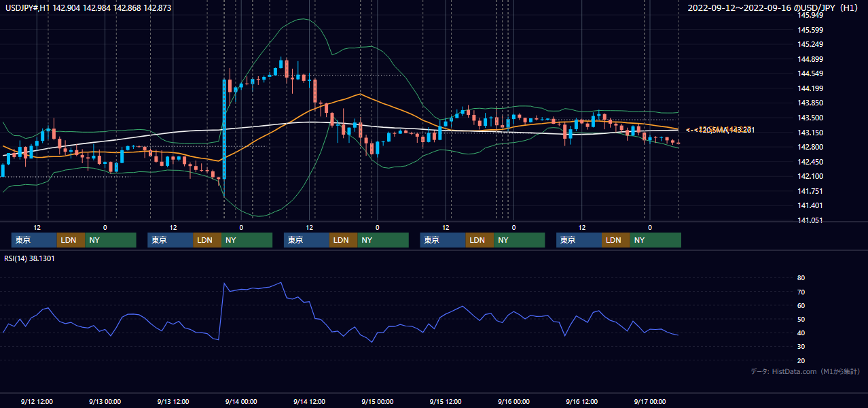Viewport: 868px width, 408px height.
Task: Click the tall blue candlestick before 9/14 00:00
Action: (x=224, y=129)
